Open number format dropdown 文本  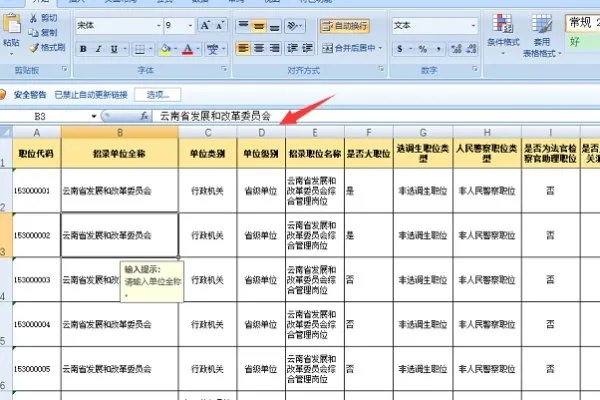[x=473, y=26]
